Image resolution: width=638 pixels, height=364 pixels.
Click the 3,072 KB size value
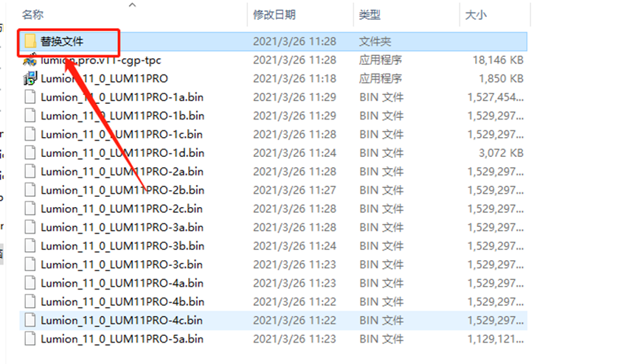(502, 153)
